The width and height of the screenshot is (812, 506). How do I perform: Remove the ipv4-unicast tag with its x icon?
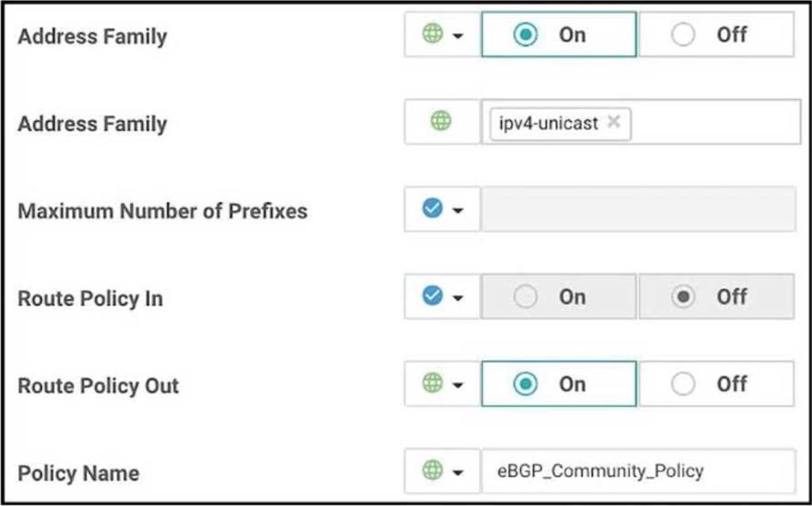pos(614,122)
